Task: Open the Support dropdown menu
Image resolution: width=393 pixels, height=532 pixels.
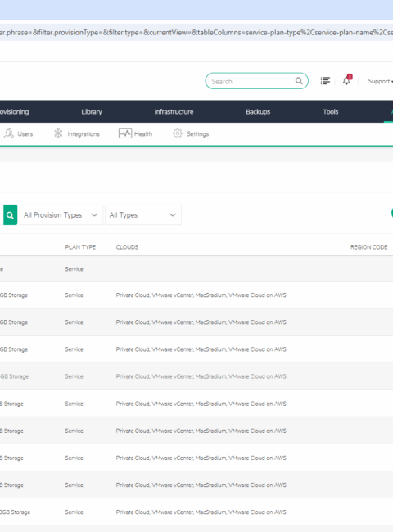Action: [380, 81]
